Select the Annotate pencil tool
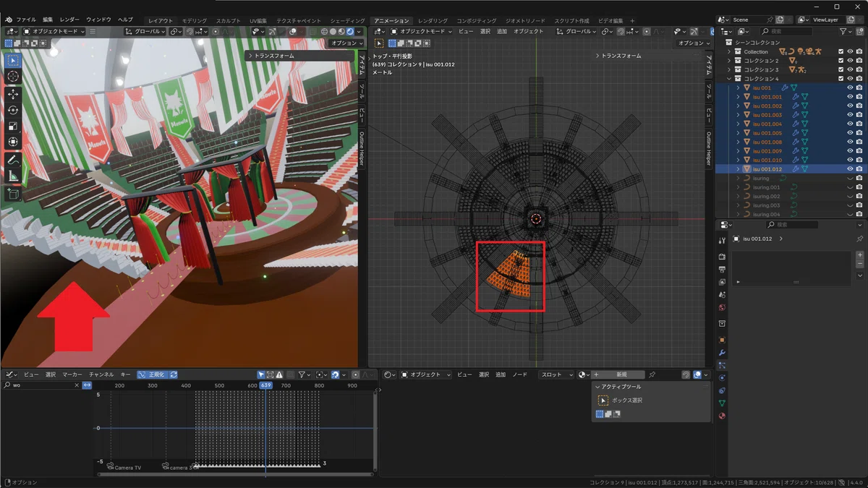Viewport: 868px width, 488px height. 13,160
